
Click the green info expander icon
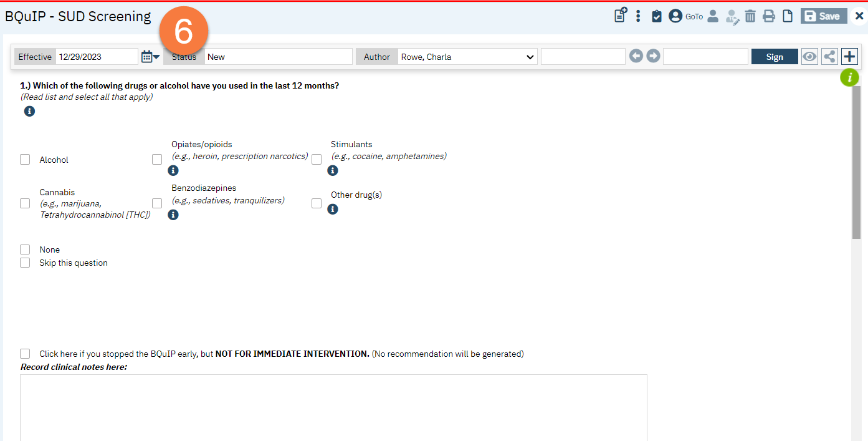(x=849, y=77)
